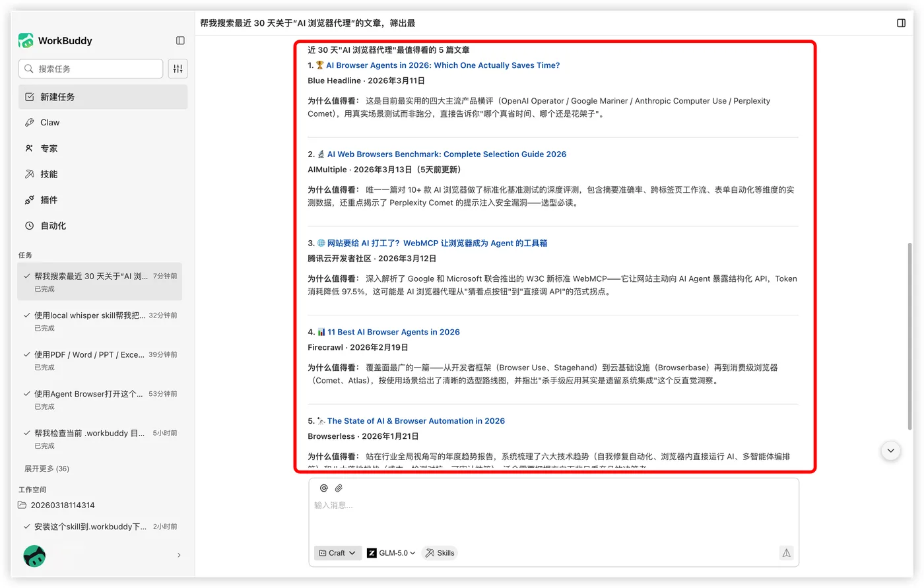The width and height of the screenshot is (924, 588).
Task: Expand more tasks via 展开更多 (36)
Action: pyautogui.click(x=47, y=469)
